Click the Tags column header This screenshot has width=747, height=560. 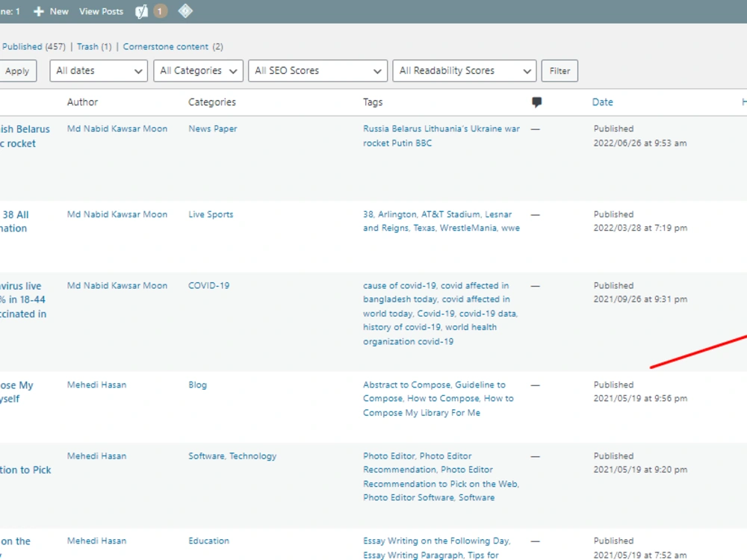(373, 102)
